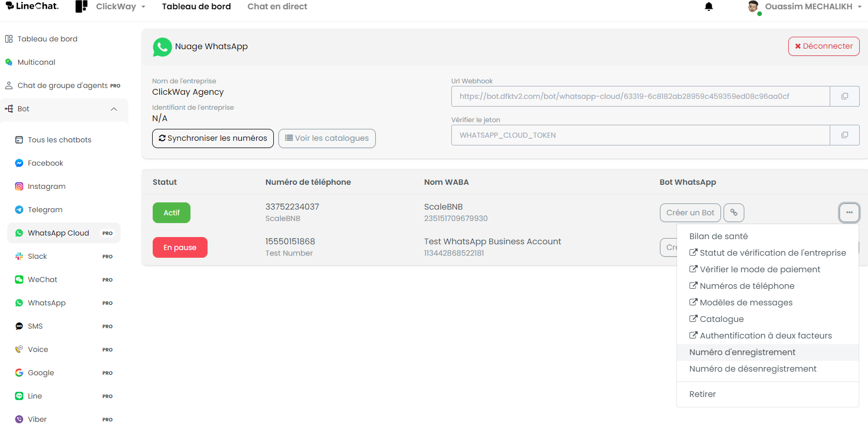The height and width of the screenshot is (427, 868).
Task: Click the Actif status badge
Action: (x=171, y=213)
